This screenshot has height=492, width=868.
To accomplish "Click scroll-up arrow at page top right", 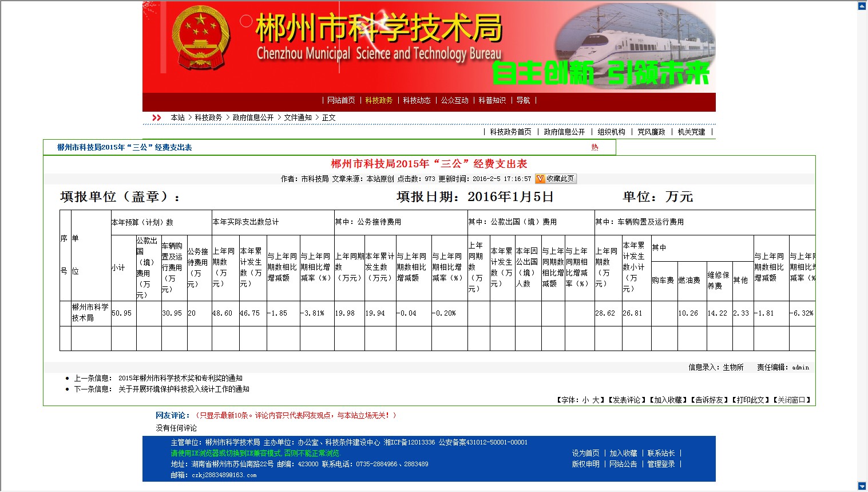I will (862, 6).
